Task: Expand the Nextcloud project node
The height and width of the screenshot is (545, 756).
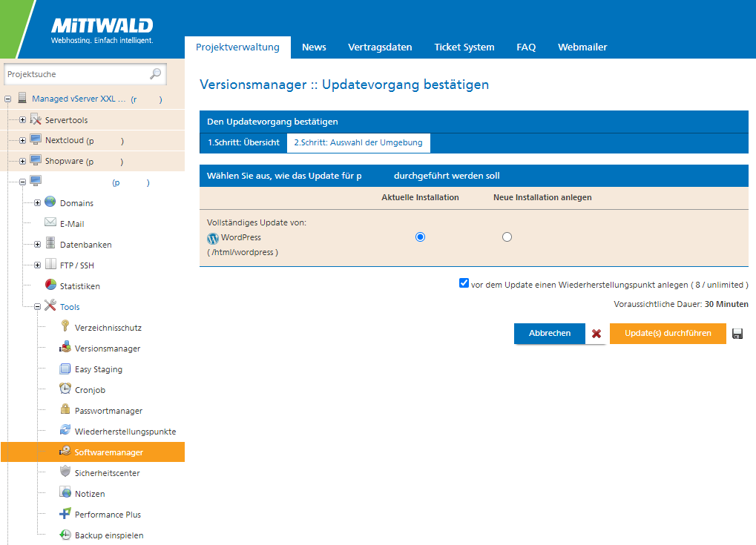Action: pyautogui.click(x=23, y=140)
